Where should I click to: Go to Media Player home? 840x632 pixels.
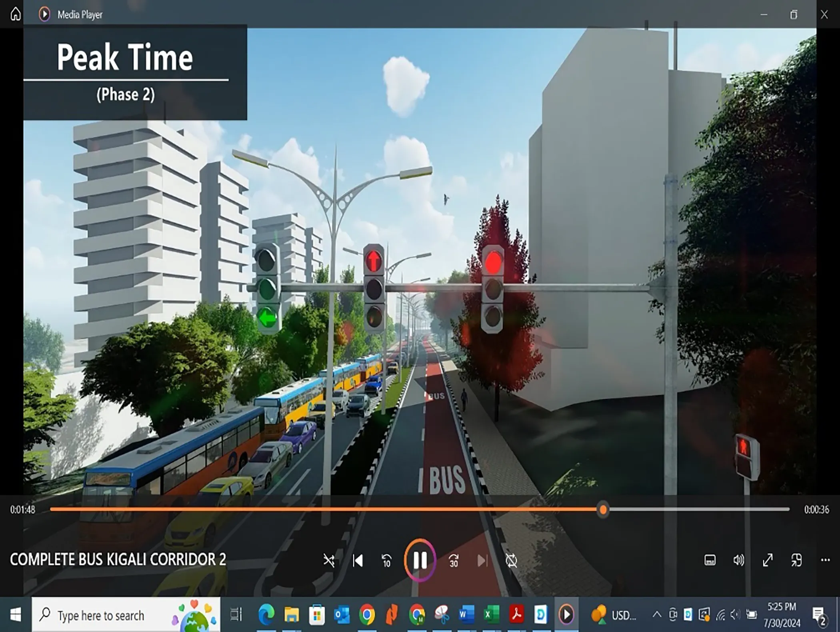point(15,14)
